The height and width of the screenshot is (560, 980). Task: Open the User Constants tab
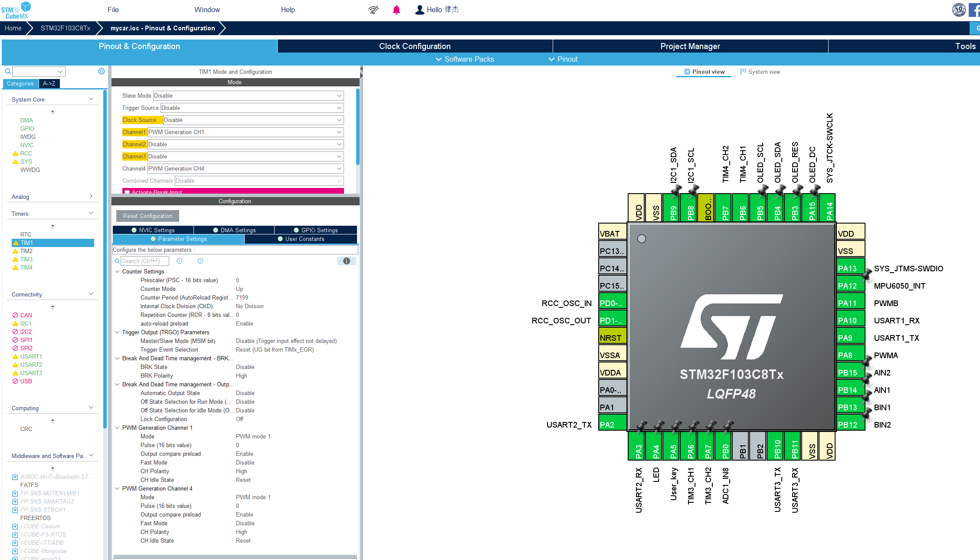point(301,239)
